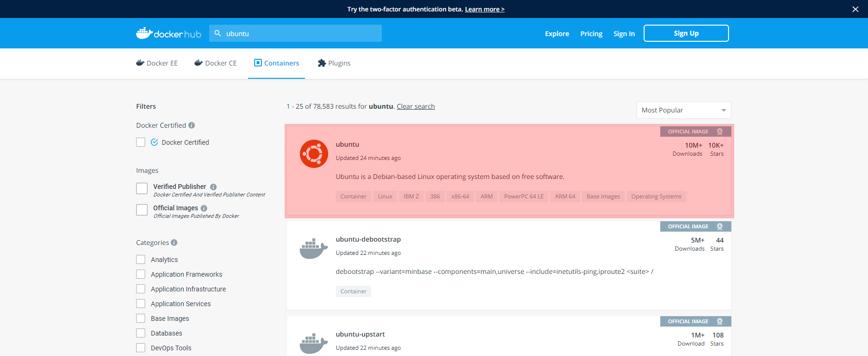Click the Linux tag on ubuntu

[385, 197]
